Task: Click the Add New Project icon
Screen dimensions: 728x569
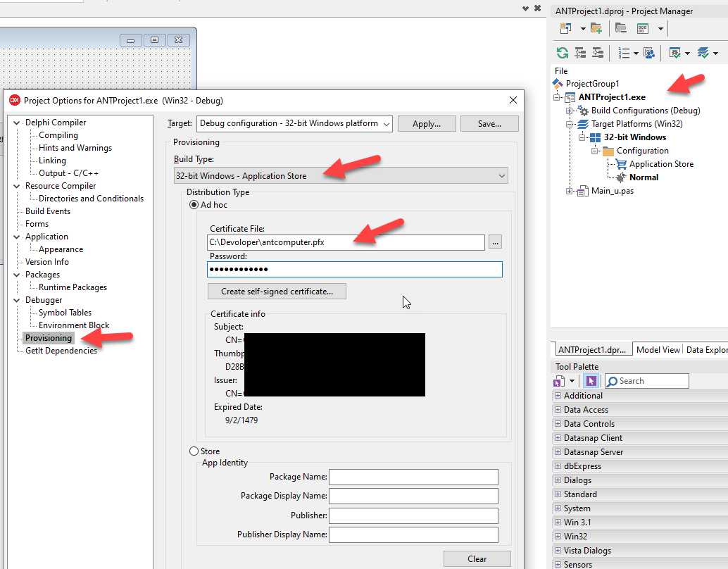Action: (565, 28)
